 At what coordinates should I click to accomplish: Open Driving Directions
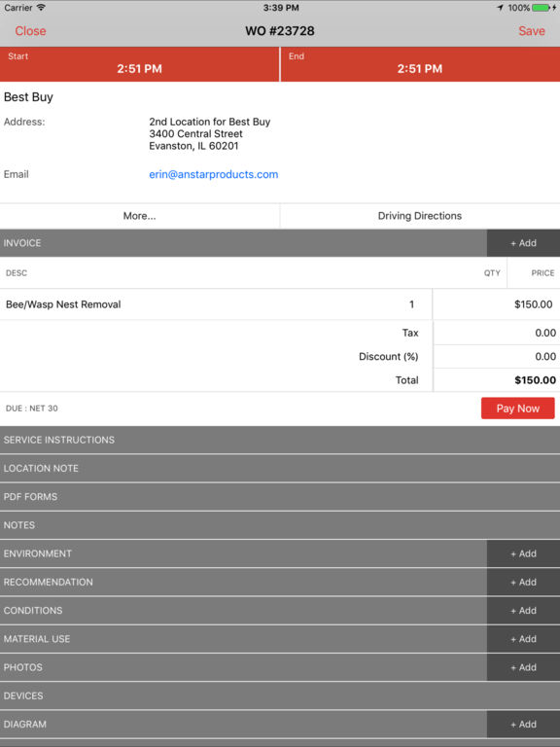click(x=420, y=216)
